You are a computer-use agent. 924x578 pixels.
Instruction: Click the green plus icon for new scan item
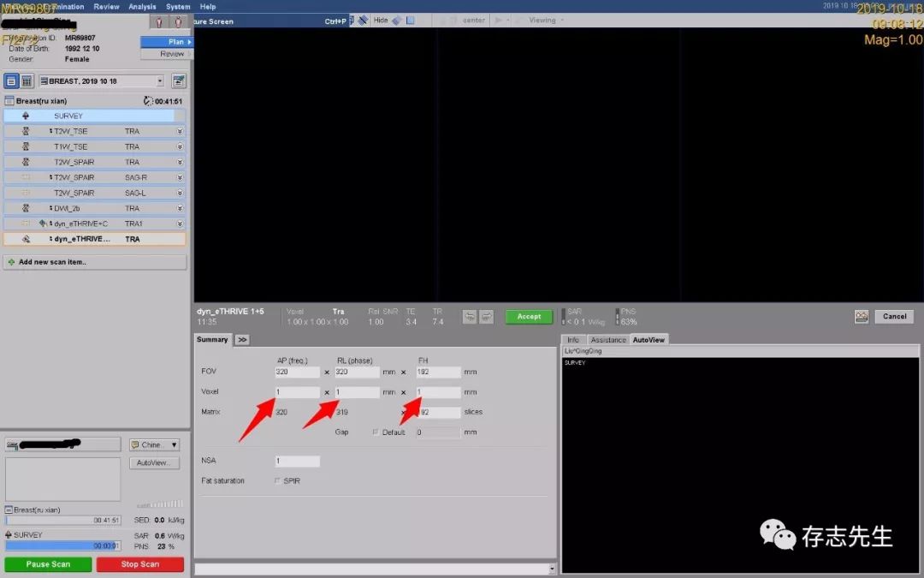(x=11, y=262)
